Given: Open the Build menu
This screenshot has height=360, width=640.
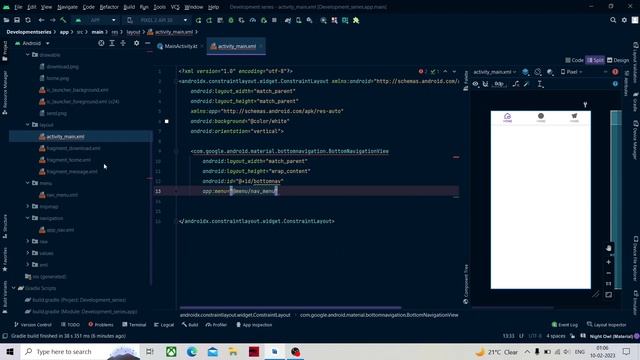Looking at the screenshot, I should pyautogui.click(x=129, y=7).
